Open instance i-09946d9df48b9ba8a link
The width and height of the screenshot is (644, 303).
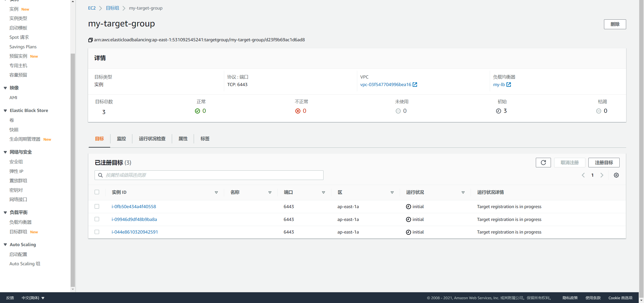tap(134, 219)
